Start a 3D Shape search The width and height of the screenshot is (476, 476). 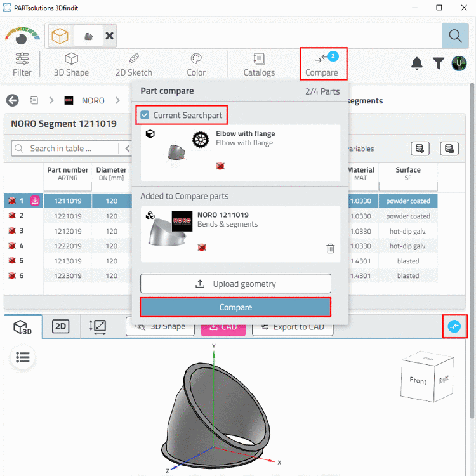click(x=71, y=64)
